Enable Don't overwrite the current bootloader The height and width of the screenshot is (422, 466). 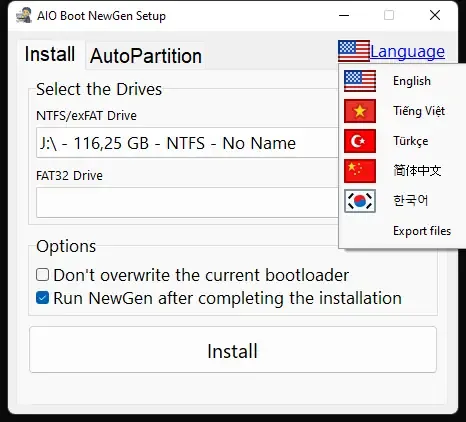(x=42, y=275)
